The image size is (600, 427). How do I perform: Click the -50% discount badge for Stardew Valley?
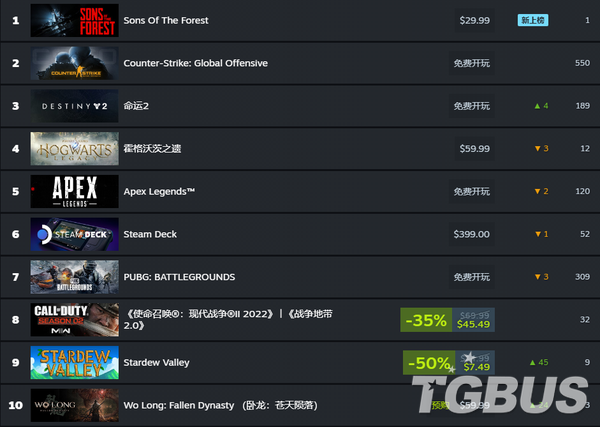(x=429, y=363)
